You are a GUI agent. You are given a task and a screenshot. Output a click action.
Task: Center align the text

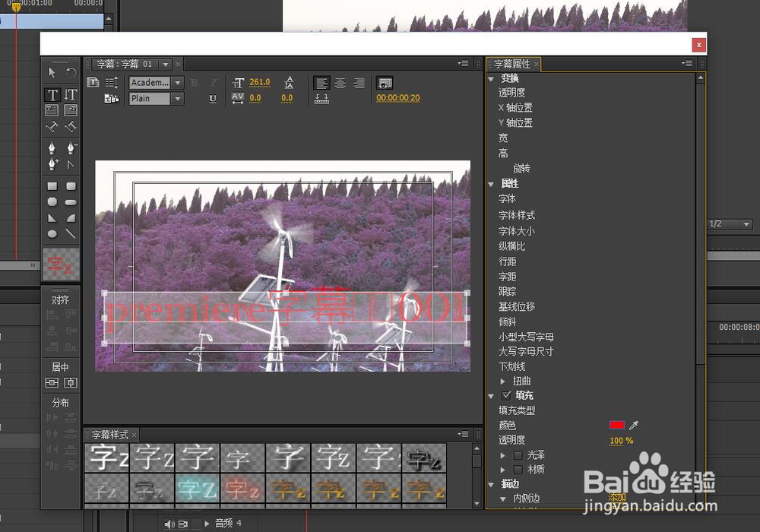(340, 83)
